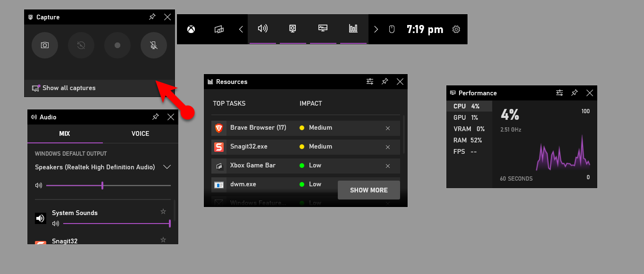Expand the Speakers output device dropdown

[167, 167]
